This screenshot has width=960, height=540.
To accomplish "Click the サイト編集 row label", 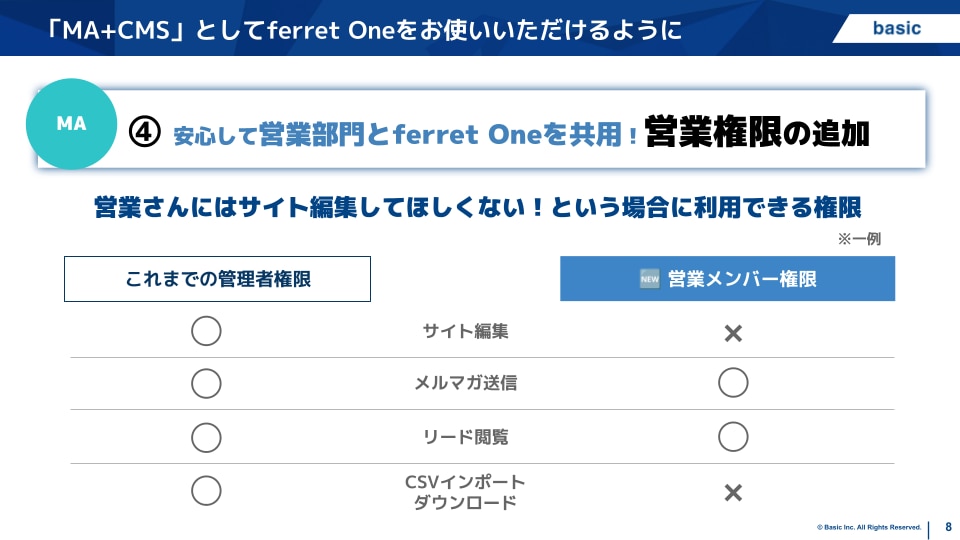I will (x=466, y=331).
